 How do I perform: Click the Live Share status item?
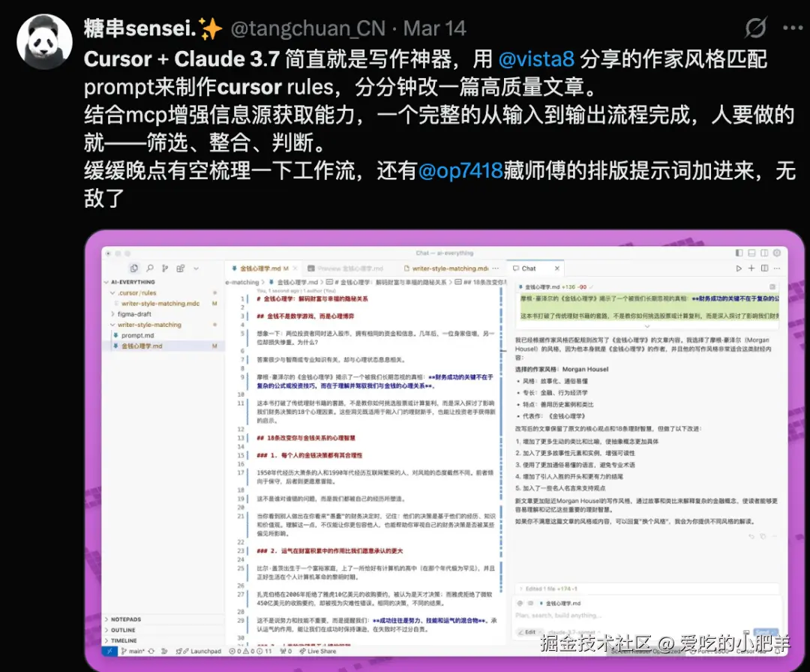(x=318, y=651)
